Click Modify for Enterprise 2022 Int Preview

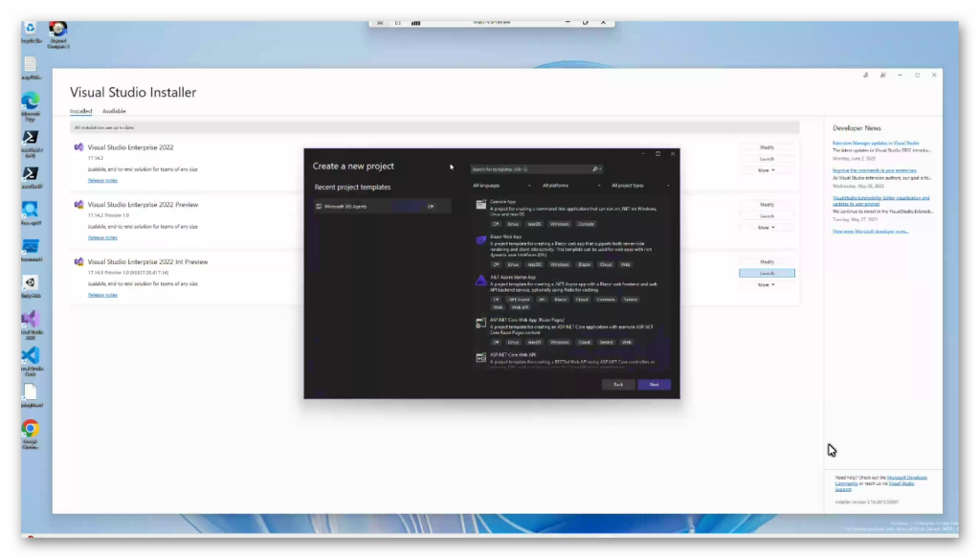point(767,262)
